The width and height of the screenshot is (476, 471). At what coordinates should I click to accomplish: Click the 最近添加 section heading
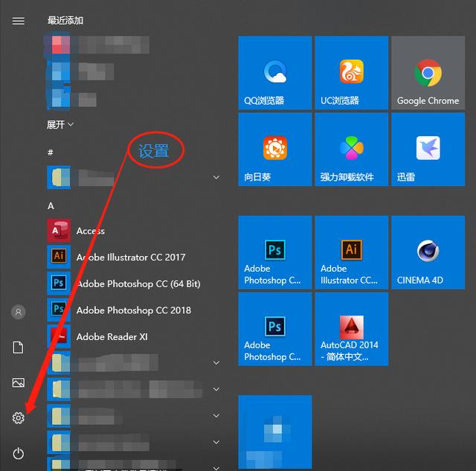(x=65, y=21)
